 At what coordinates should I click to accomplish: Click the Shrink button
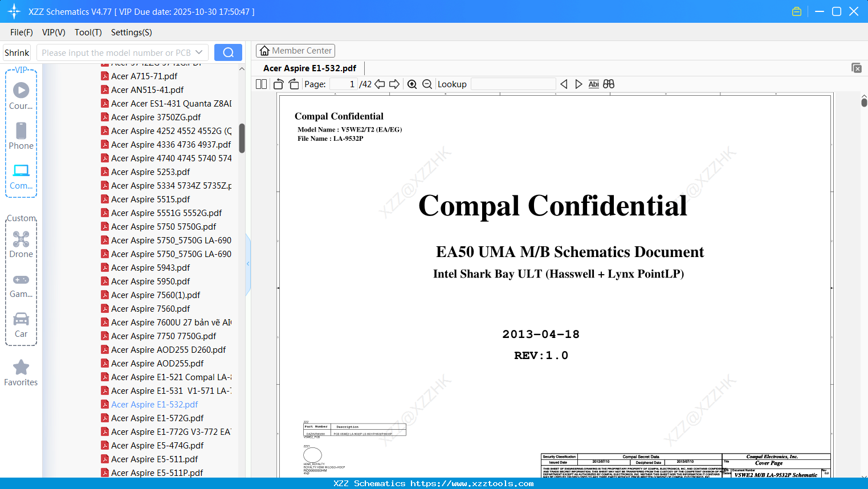[x=17, y=52]
